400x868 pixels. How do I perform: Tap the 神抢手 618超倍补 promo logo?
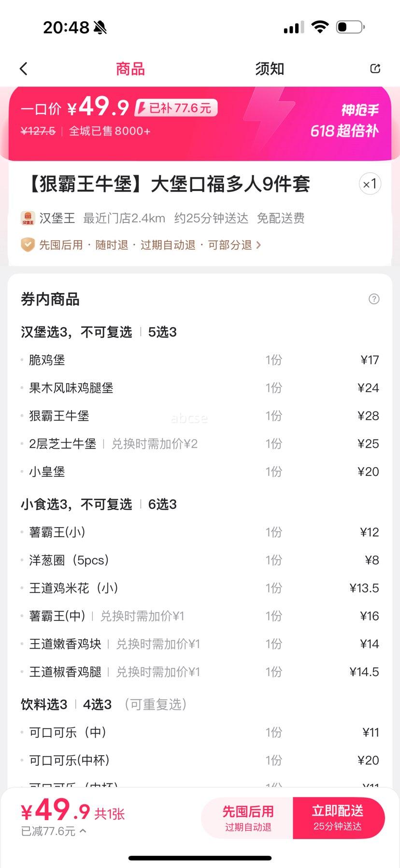pos(344,121)
